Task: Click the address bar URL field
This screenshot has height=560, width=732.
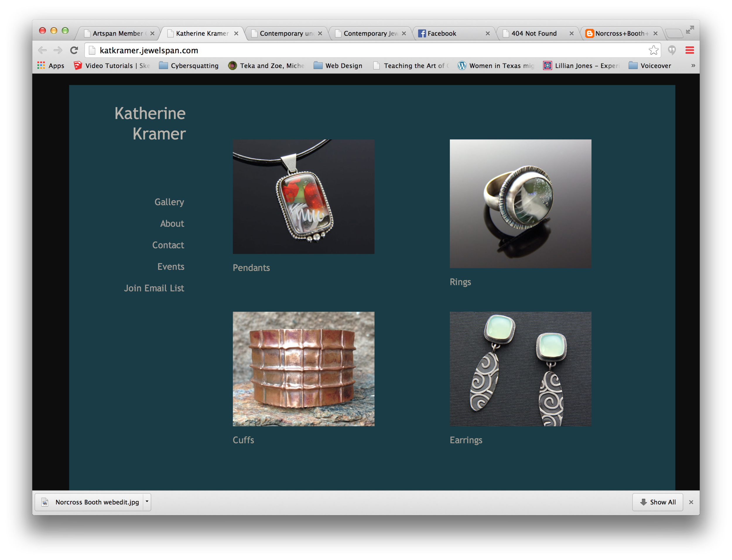Action: coord(367,50)
